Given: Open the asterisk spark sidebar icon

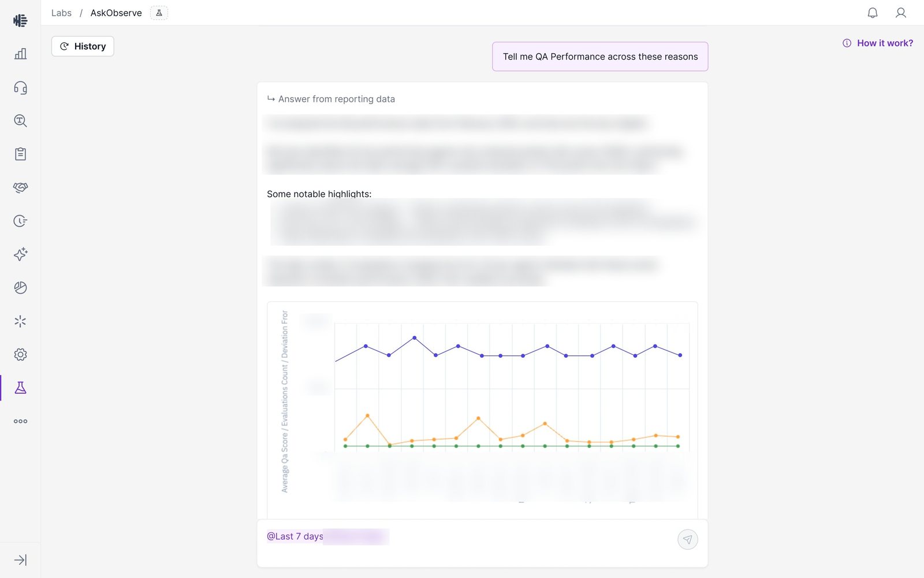Looking at the screenshot, I should coord(20,321).
